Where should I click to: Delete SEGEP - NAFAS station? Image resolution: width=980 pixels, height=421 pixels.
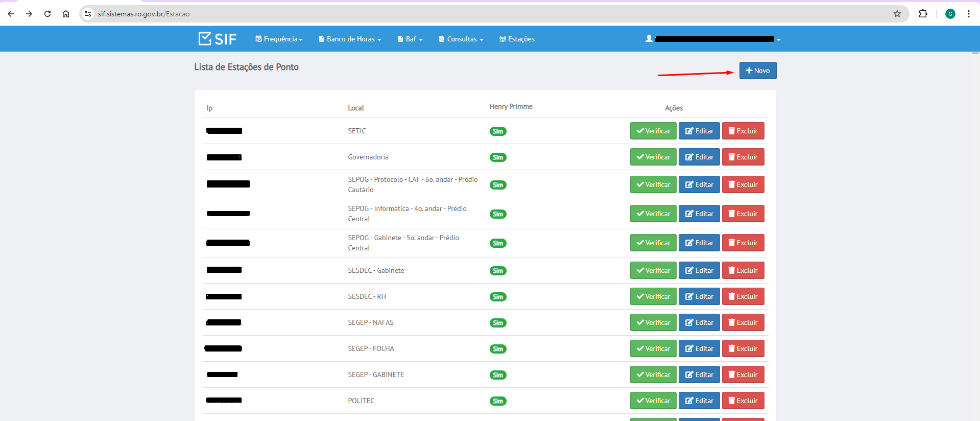click(743, 322)
